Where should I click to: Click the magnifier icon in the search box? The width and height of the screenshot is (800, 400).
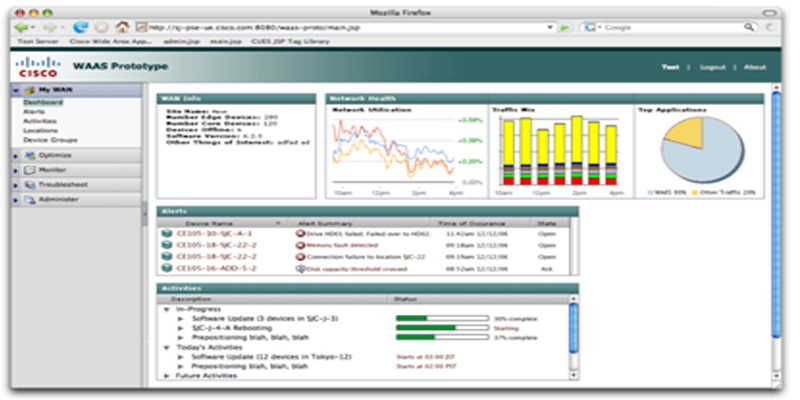748,27
